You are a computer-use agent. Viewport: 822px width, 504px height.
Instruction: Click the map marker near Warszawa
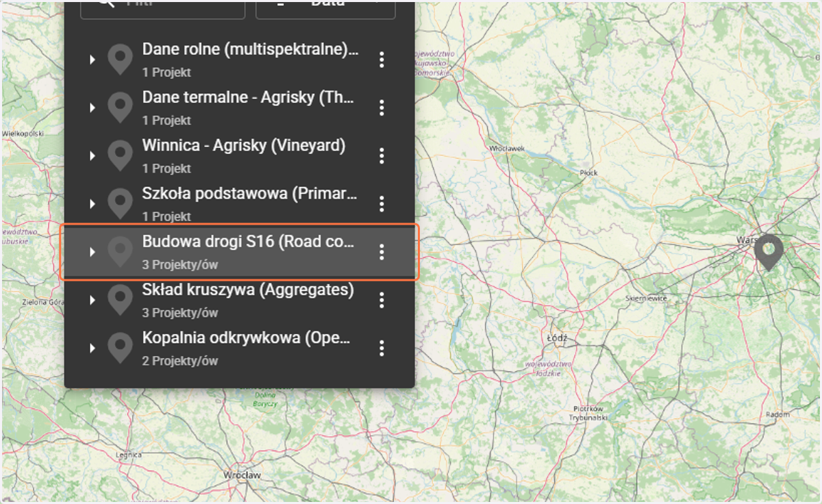pos(769,252)
